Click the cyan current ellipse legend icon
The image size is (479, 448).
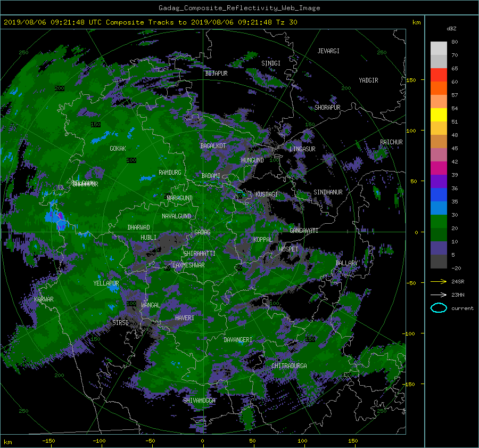(439, 308)
